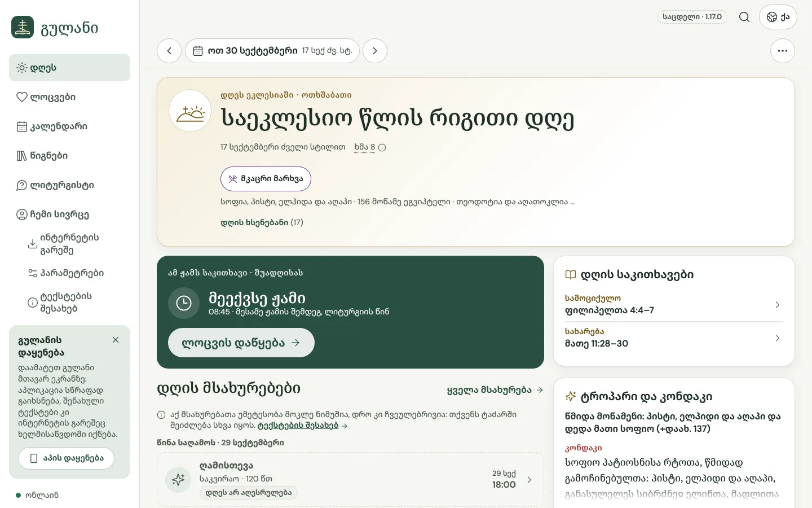
Task: Open ღამისთევა service row
Action: (350, 480)
